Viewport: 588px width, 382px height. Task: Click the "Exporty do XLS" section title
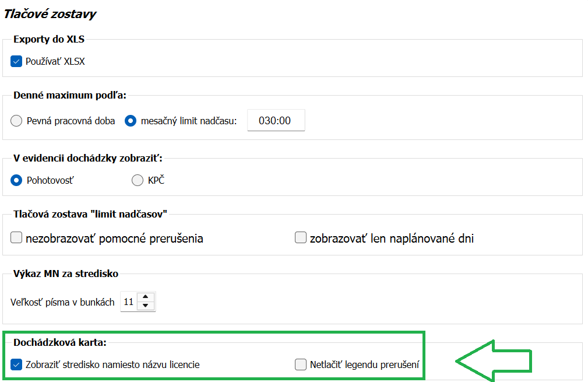click(x=48, y=39)
